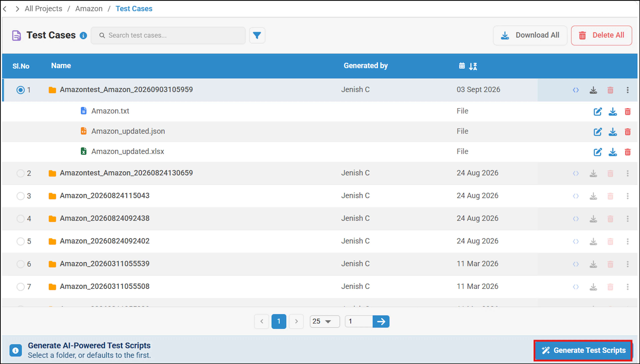Open the filter funnel icon
This screenshot has width=640, height=364.
[257, 35]
